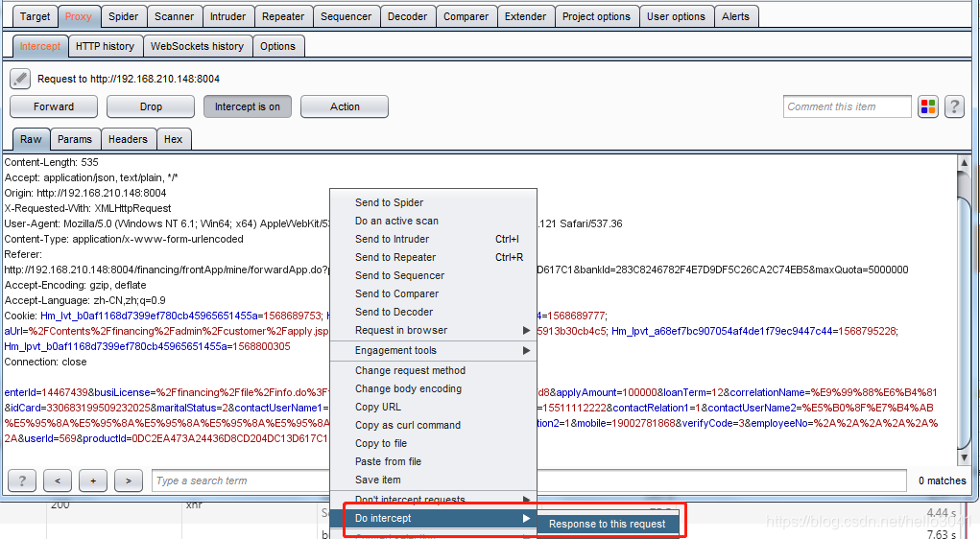Open the HTTP history sub-tab

tap(105, 46)
